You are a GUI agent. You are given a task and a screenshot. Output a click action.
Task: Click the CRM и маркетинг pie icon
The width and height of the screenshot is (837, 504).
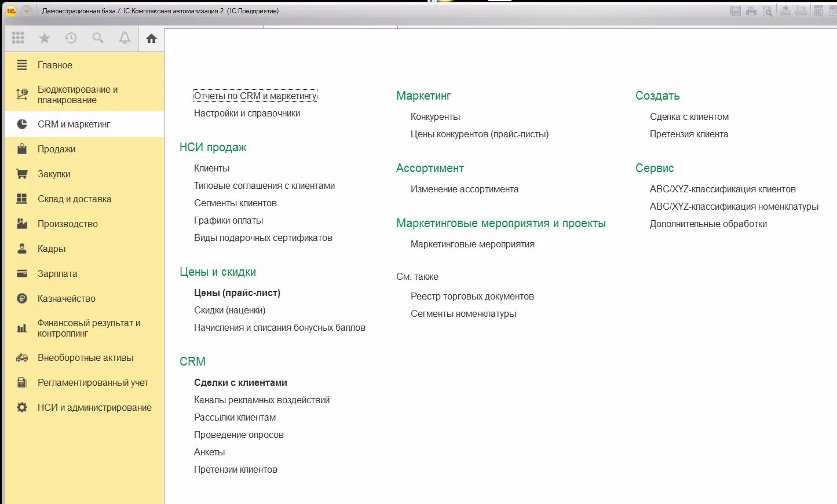tap(22, 124)
